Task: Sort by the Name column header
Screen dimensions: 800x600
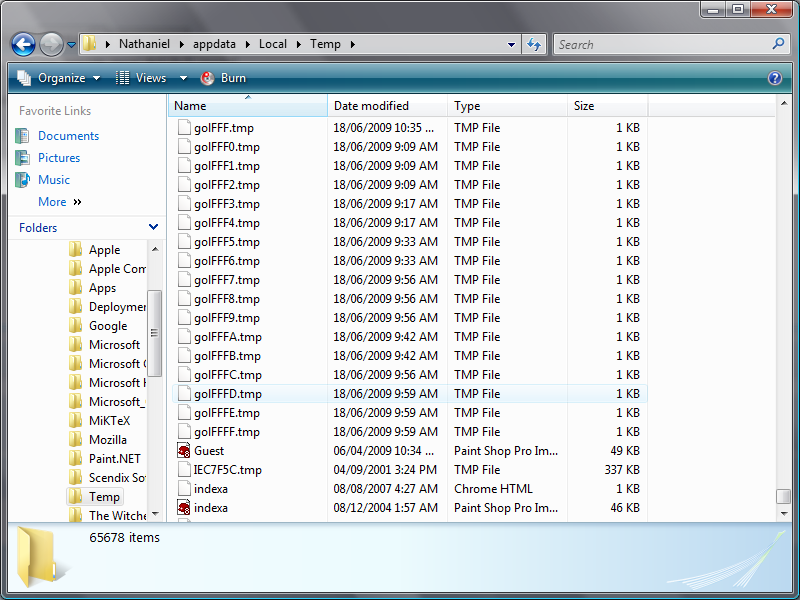Action: pos(248,106)
